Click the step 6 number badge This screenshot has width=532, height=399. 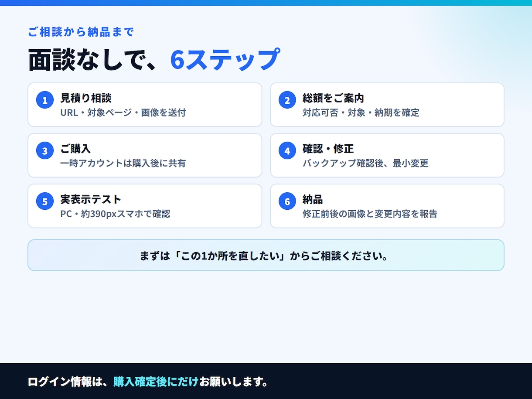pos(287,201)
